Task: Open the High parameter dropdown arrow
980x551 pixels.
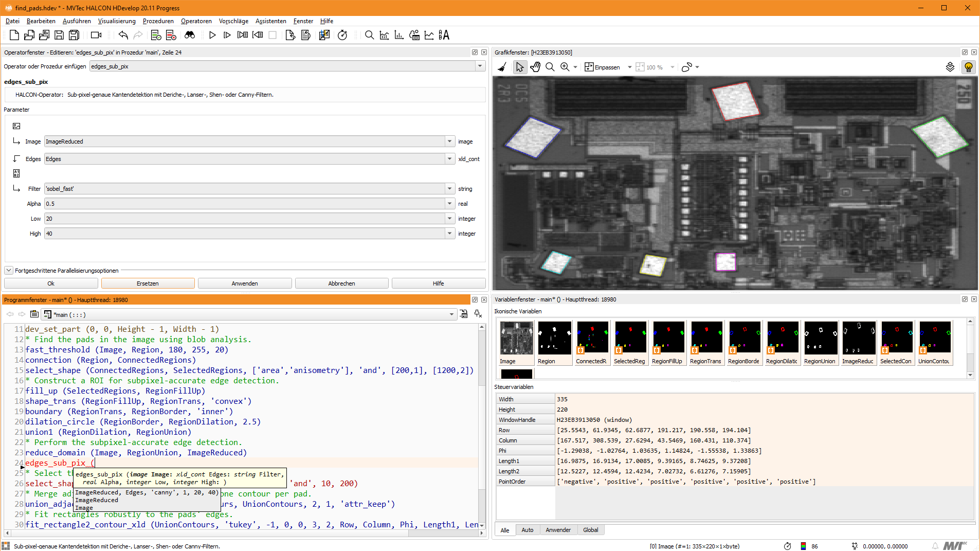Action: tap(450, 234)
